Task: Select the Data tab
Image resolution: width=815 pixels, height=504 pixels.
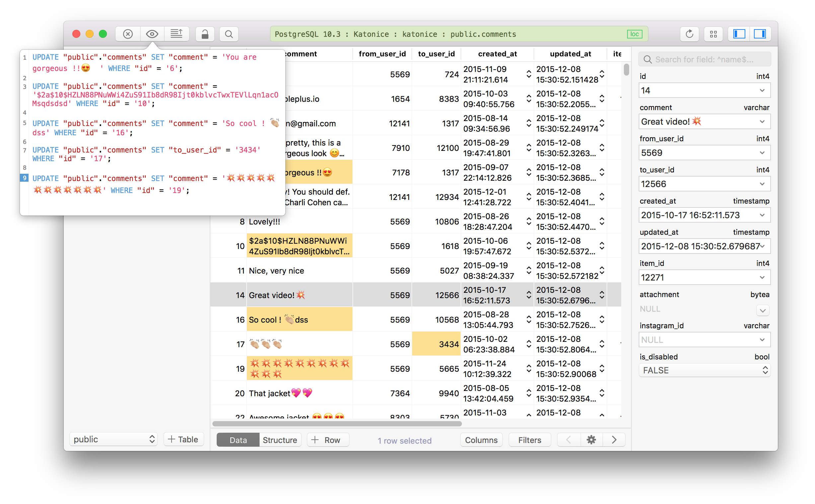Action: click(x=238, y=440)
